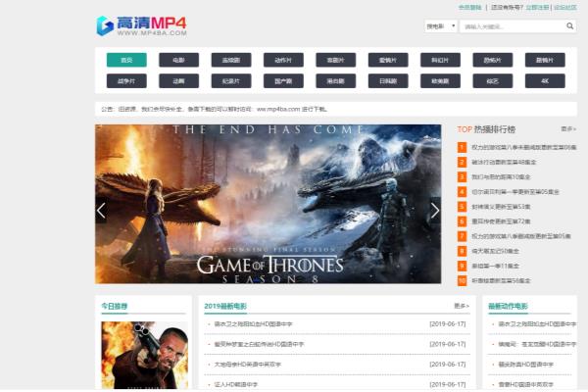Viewport: 588px width, 392px height.
Task: Click the 立即注册 register link
Action: pos(537,8)
